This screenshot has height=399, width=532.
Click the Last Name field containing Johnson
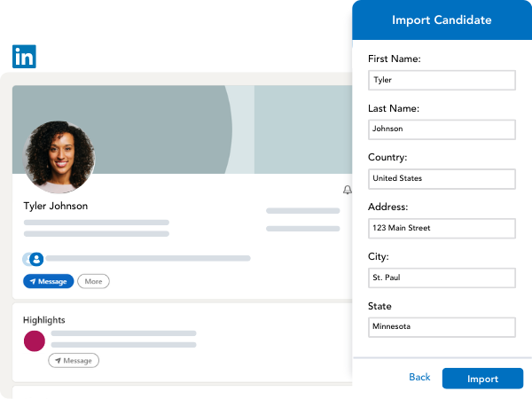tap(442, 129)
